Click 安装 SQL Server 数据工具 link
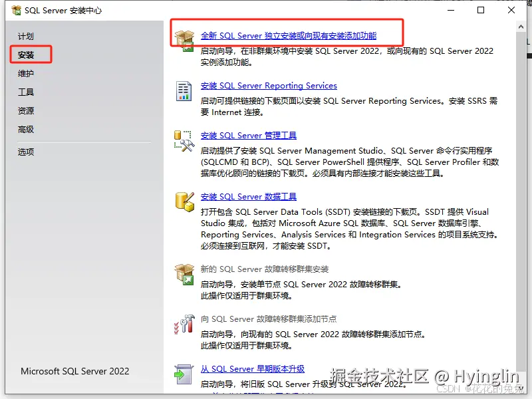532x399 pixels. pos(248,196)
